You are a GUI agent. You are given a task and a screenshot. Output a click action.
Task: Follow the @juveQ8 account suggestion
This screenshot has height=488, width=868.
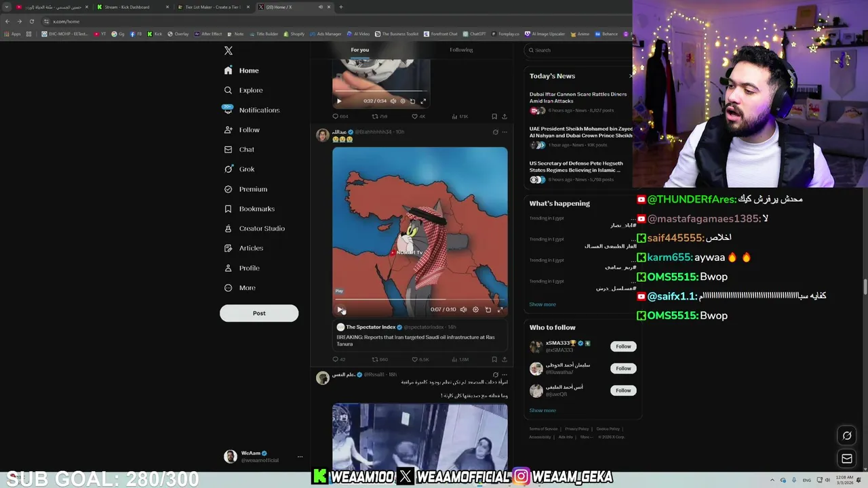pos(623,390)
